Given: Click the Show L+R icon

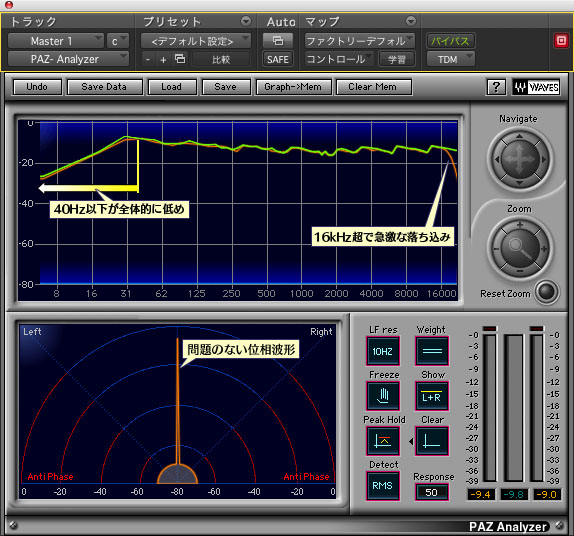Looking at the screenshot, I should point(432,396).
